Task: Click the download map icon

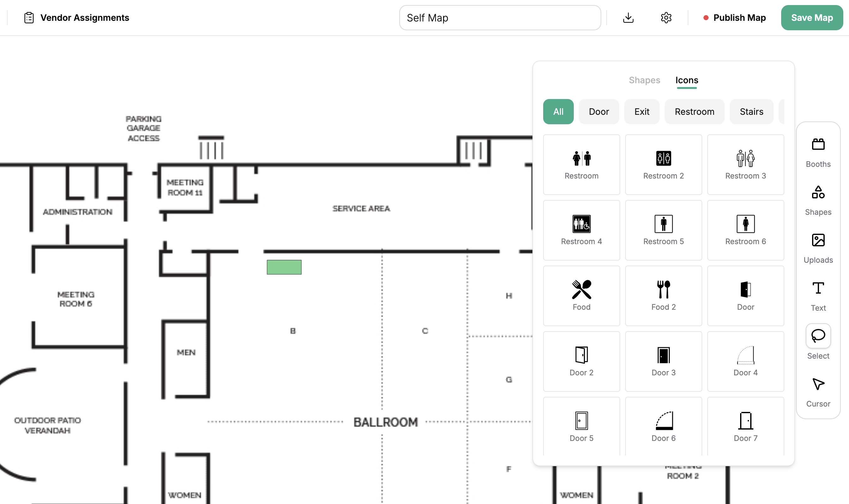Action: pos(628,18)
